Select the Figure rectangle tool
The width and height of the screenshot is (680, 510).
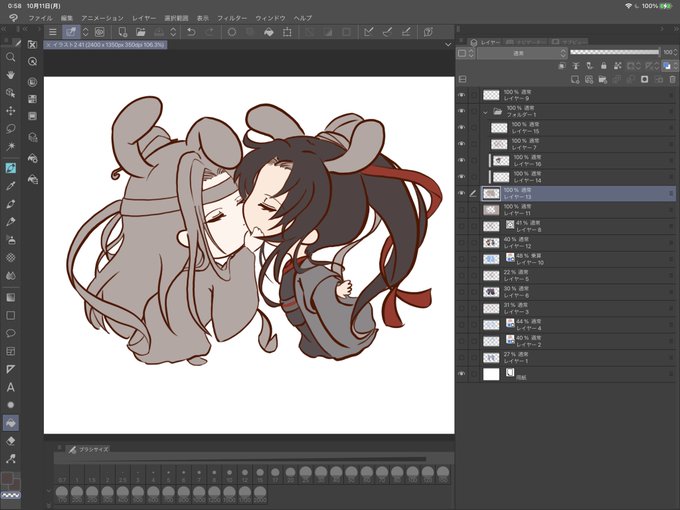click(x=11, y=315)
